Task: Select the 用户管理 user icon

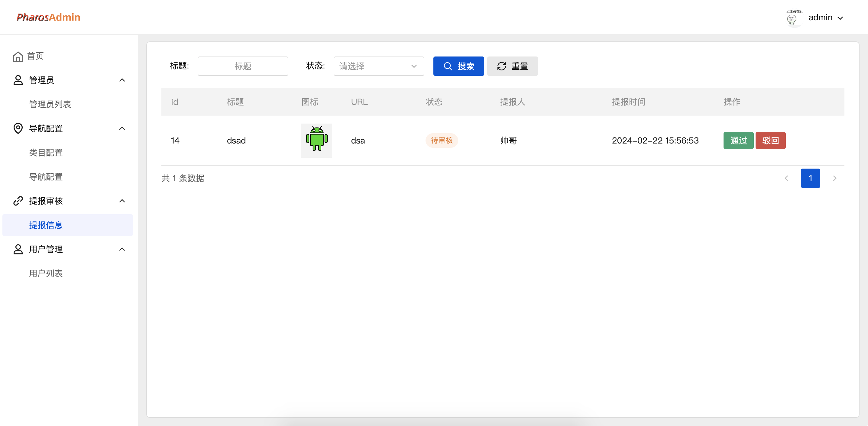Action: (x=18, y=249)
